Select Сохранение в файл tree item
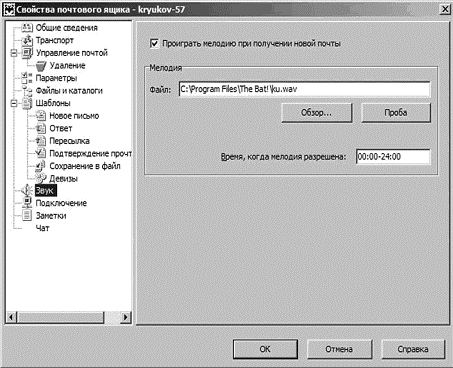This screenshot has height=368, width=453. tap(85, 166)
